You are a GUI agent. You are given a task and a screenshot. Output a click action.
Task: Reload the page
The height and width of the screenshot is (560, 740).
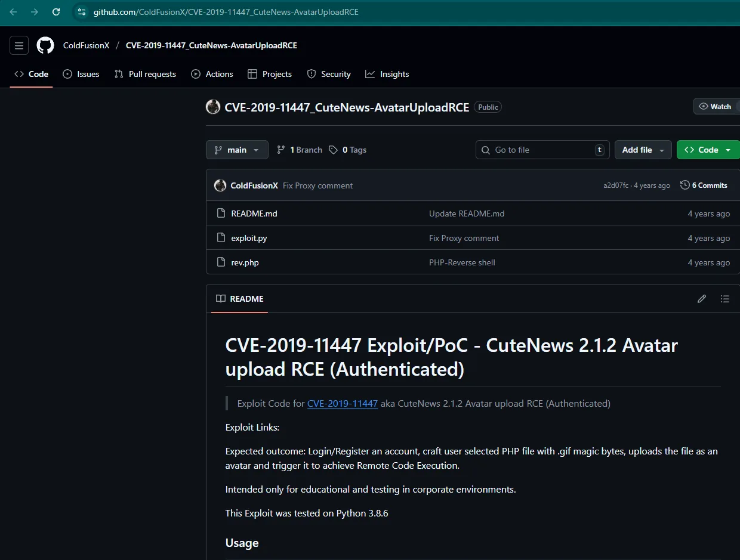[56, 12]
